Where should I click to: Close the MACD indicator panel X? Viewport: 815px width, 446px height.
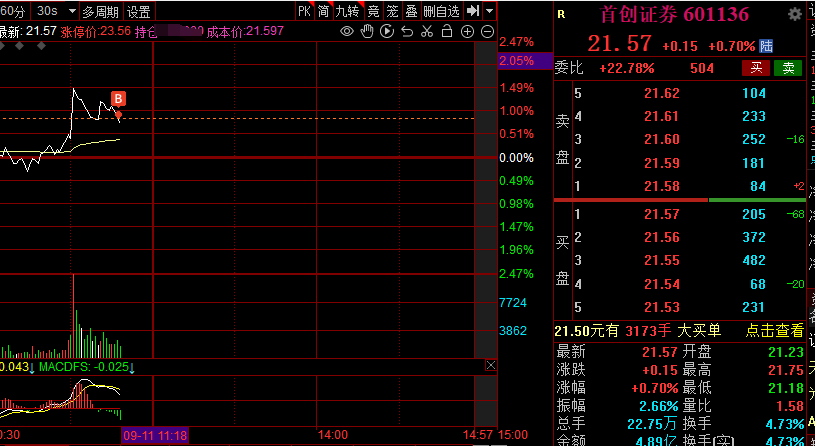pyautogui.click(x=491, y=365)
